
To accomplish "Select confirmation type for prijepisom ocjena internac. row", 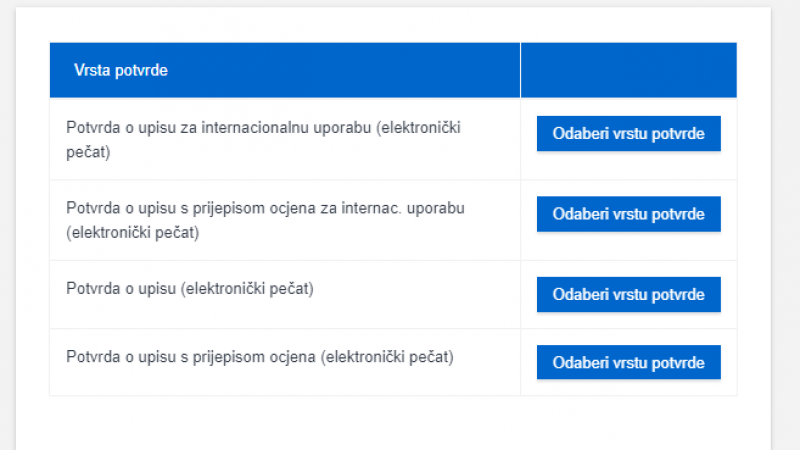I will click(628, 214).
